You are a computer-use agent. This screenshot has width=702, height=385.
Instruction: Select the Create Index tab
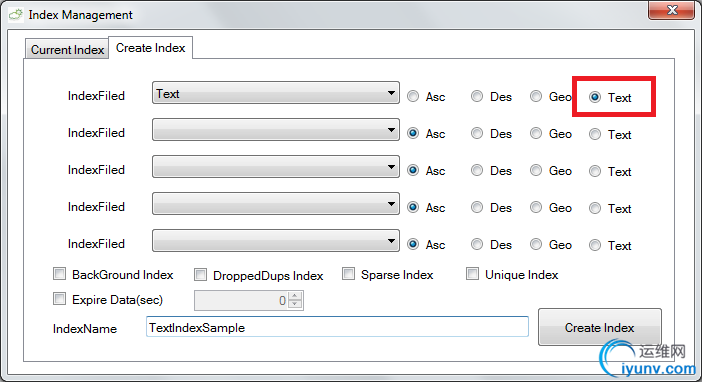[x=150, y=47]
